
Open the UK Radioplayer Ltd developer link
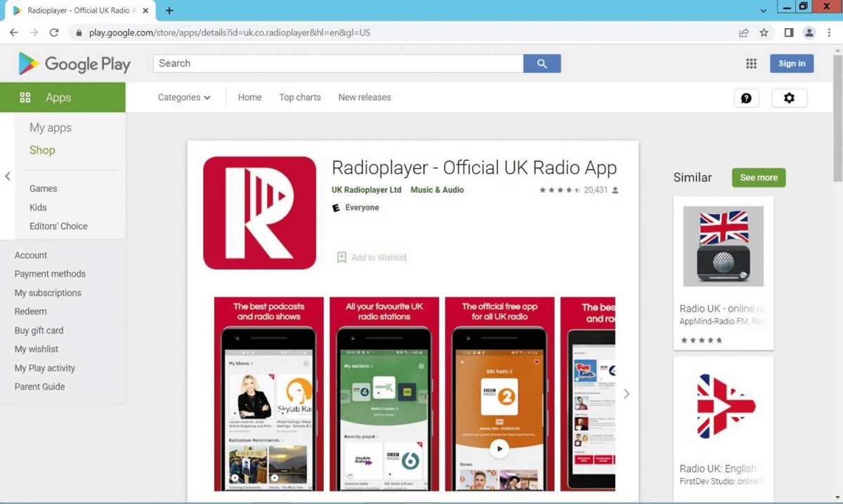tap(366, 190)
